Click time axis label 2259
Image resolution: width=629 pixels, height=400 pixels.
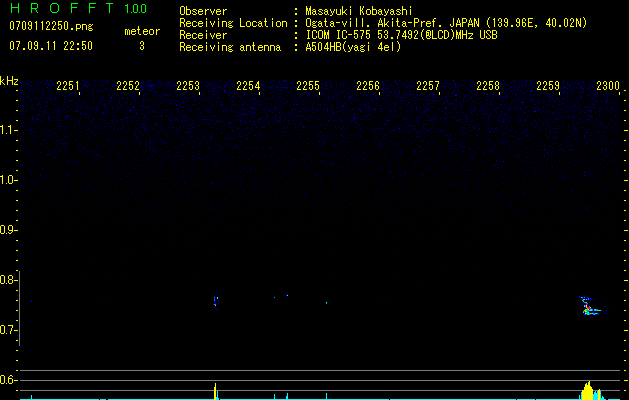coord(548,86)
